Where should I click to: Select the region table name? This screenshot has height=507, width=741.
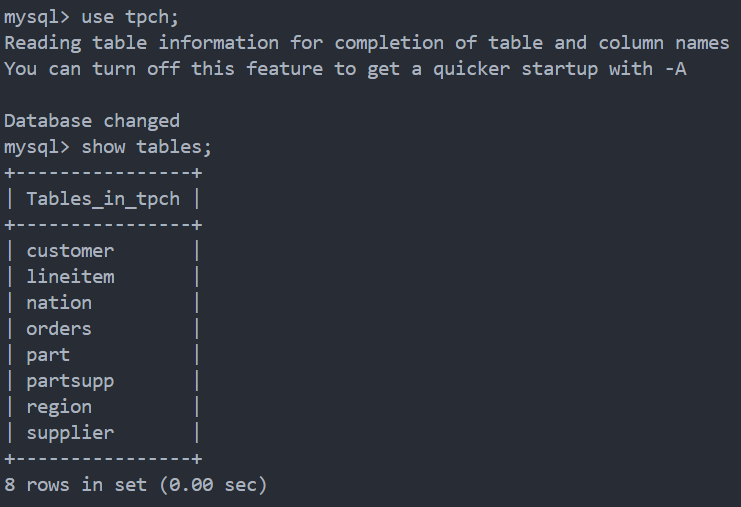tap(59, 407)
